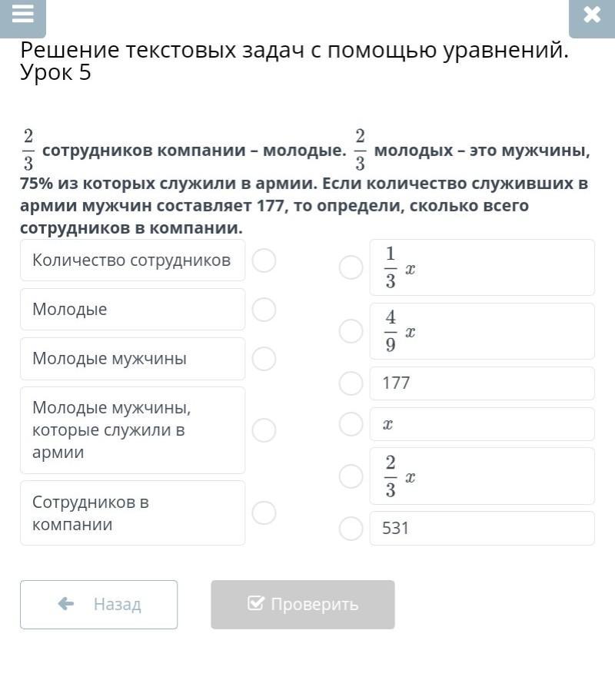Choose the radio button for 531

(x=351, y=529)
